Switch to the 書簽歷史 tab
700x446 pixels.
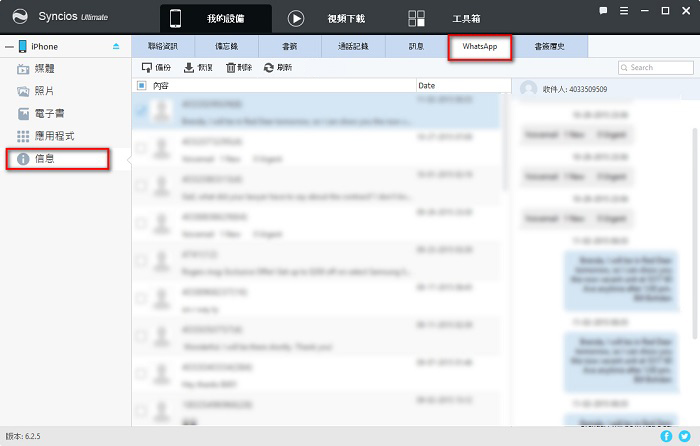[x=550, y=46]
